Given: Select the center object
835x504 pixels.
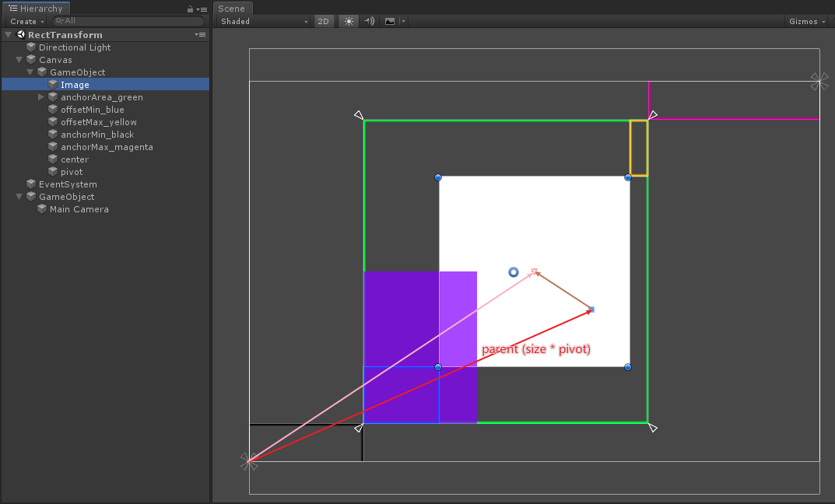Looking at the screenshot, I should (75, 159).
